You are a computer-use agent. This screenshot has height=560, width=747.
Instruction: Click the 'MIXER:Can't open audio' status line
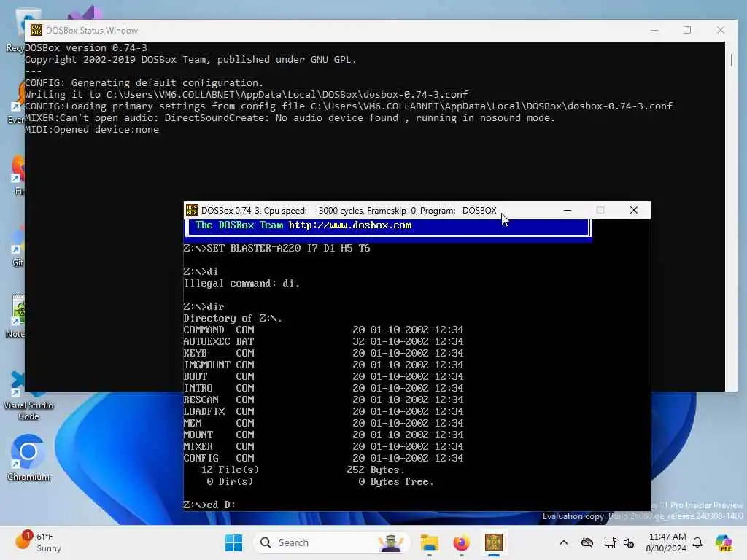(290, 117)
